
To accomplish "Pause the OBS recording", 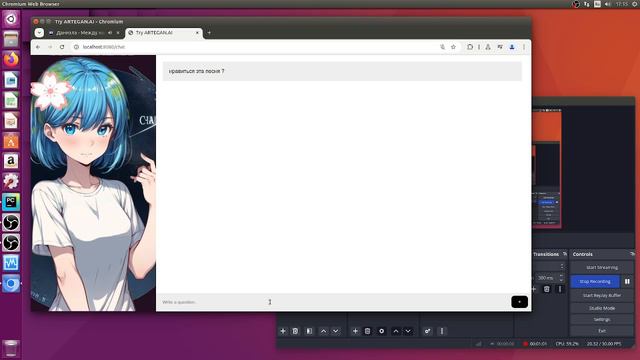I will pyautogui.click(x=627, y=281).
